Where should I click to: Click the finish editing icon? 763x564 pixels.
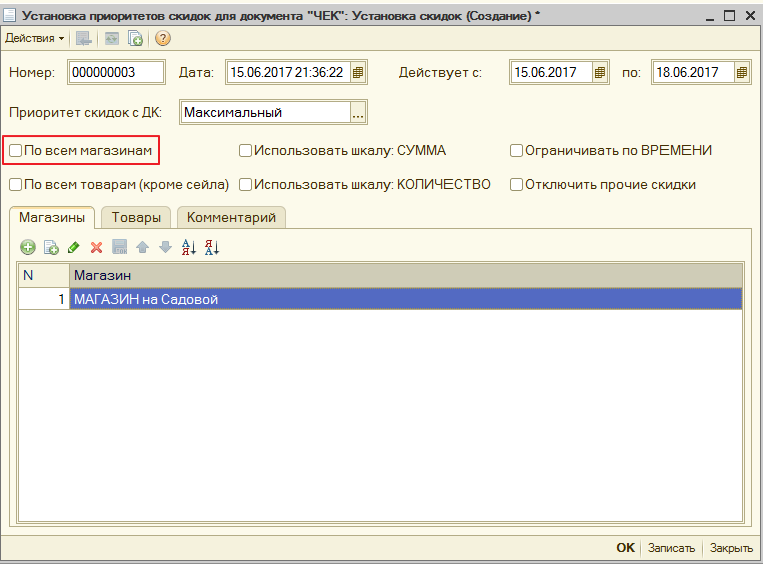(120, 247)
